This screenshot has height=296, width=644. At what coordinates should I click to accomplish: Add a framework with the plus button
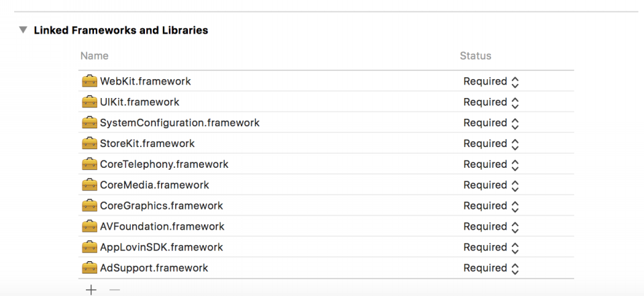[91, 290]
